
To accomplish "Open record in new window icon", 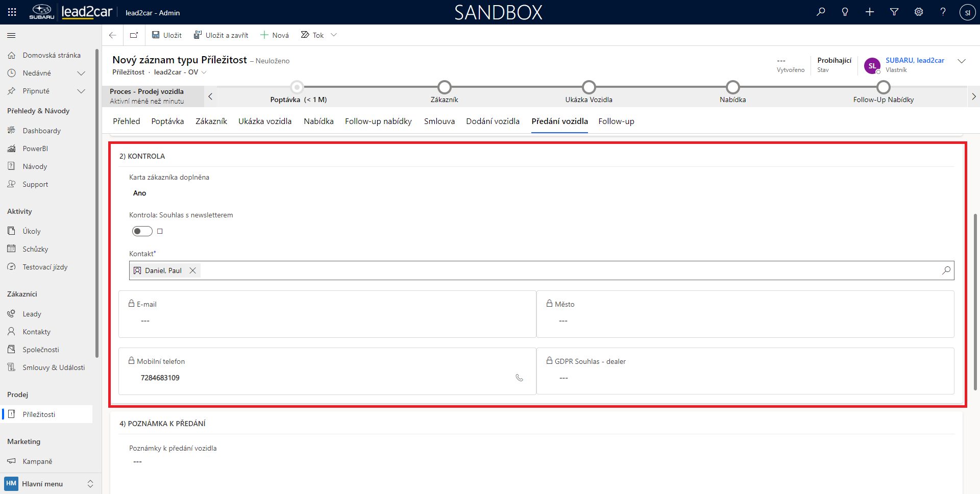I will 134,35.
